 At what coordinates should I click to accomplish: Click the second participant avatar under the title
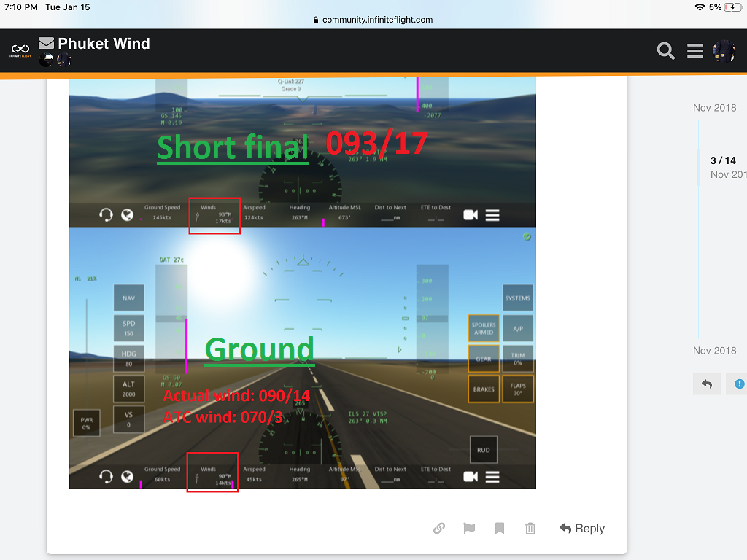[64, 60]
